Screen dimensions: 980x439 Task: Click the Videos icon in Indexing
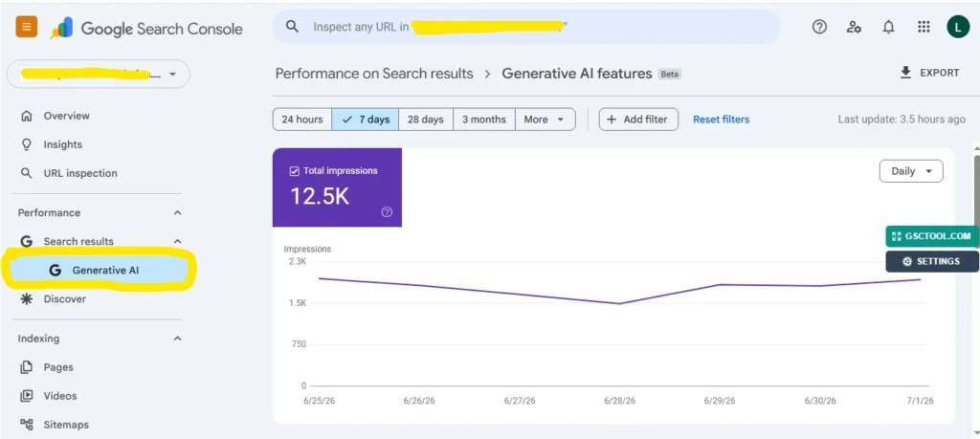26,396
